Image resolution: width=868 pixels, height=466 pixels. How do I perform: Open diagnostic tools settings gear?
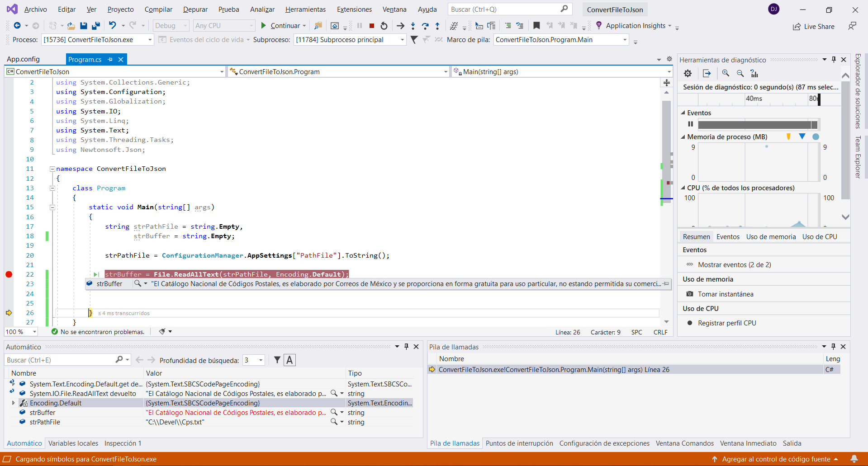click(x=688, y=73)
